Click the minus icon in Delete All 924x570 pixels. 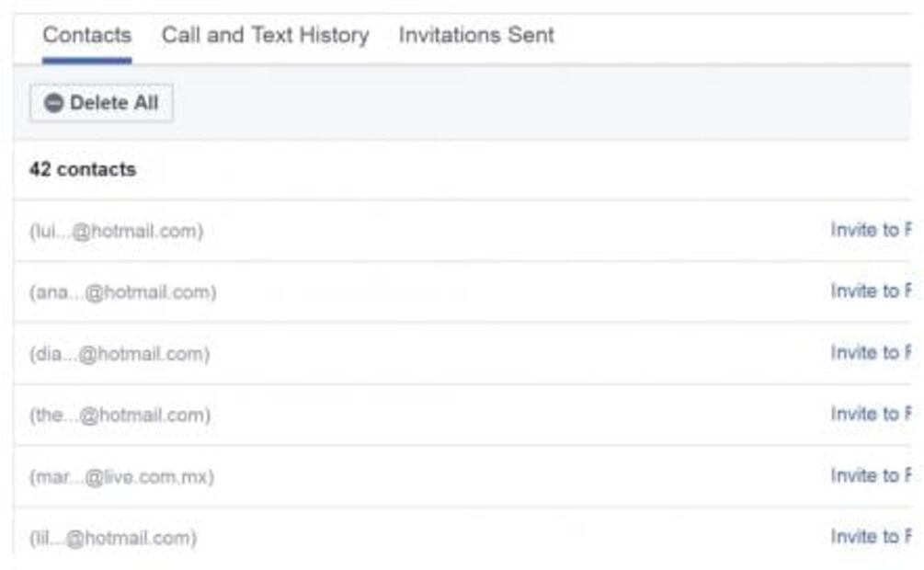54,103
